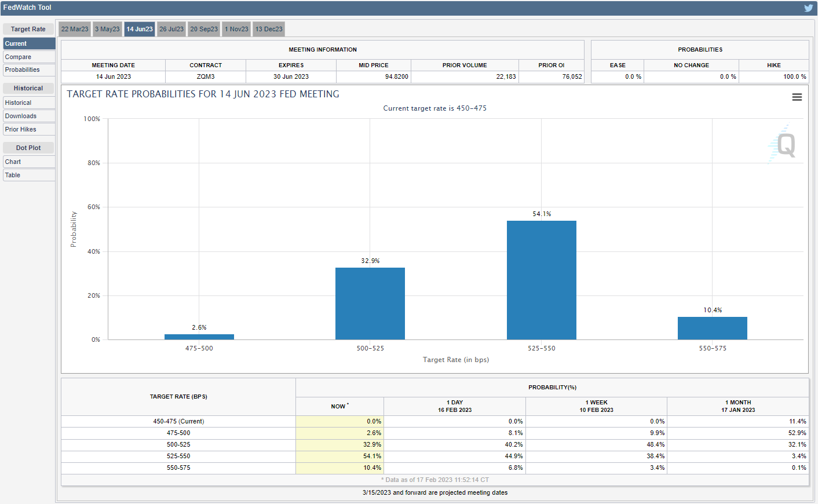Click the 500-525 bar showing 32.9%
The image size is (818, 504).
coord(370,304)
